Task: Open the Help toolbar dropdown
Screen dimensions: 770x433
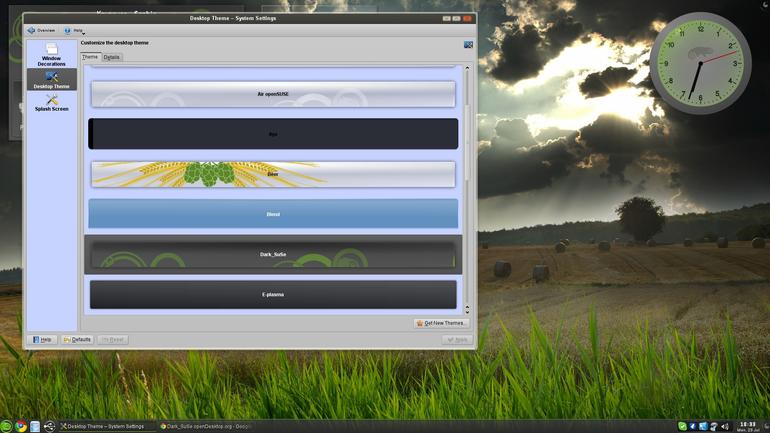Action: coord(74,30)
